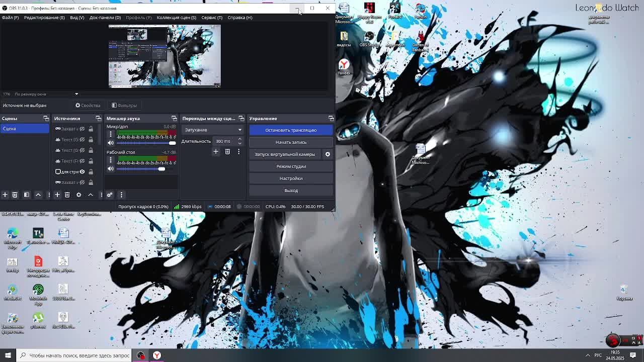This screenshot has height=362, width=644.
Task: Open Yandex browser desktop icon
Action: tap(344, 67)
